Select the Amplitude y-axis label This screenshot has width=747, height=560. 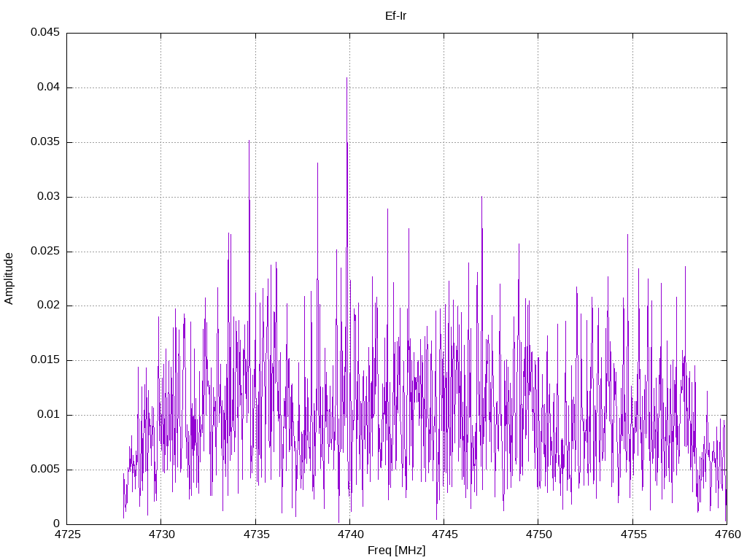(x=9, y=279)
